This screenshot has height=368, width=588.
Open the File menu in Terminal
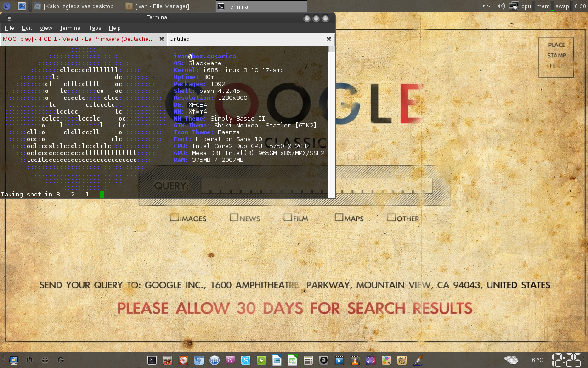tap(9, 28)
